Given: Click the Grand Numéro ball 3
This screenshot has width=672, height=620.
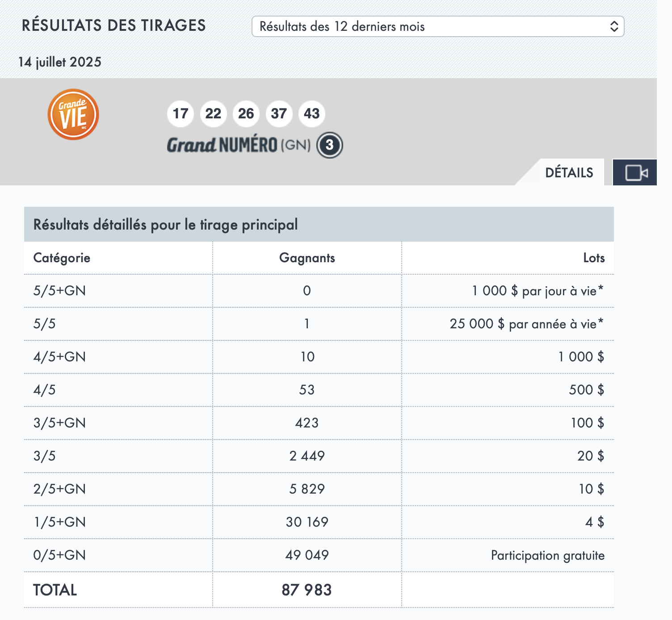Looking at the screenshot, I should point(330,145).
